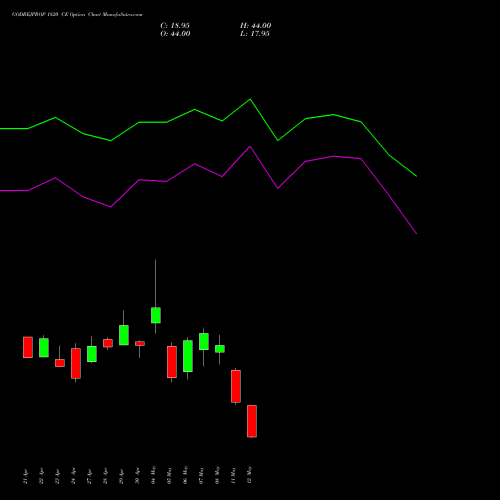The height and width of the screenshot is (500, 500).
Task: Click the lowest red candlestick above 12 May
Action: click(252, 421)
